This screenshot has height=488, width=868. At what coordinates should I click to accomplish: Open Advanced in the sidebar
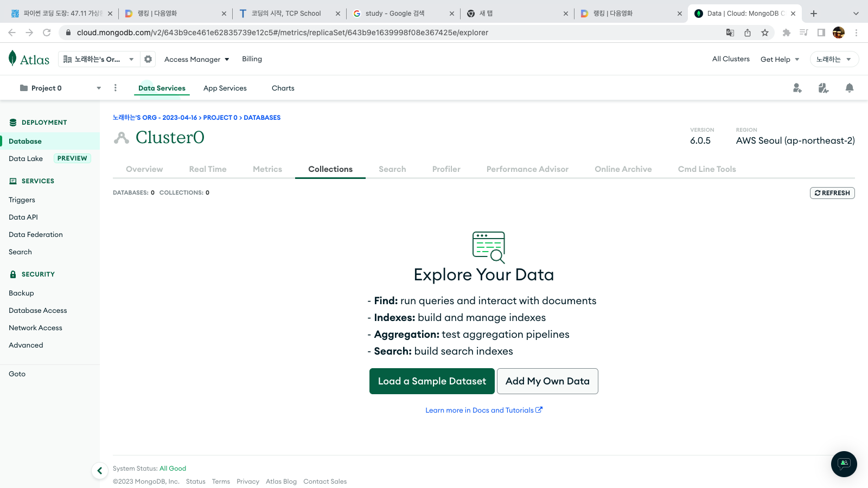tap(26, 345)
